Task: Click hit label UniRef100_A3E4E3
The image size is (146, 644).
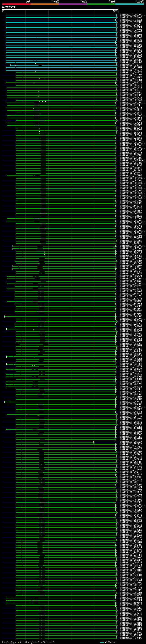Action: pyautogui.click(x=131, y=349)
